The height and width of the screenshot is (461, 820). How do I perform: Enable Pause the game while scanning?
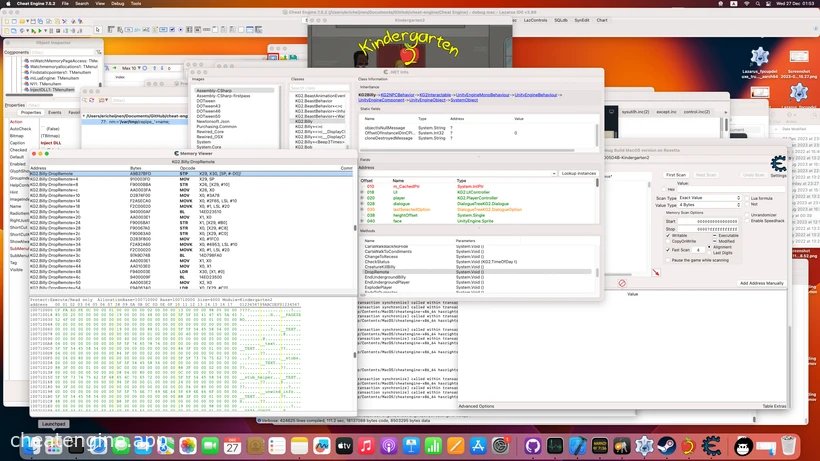pyautogui.click(x=668, y=260)
